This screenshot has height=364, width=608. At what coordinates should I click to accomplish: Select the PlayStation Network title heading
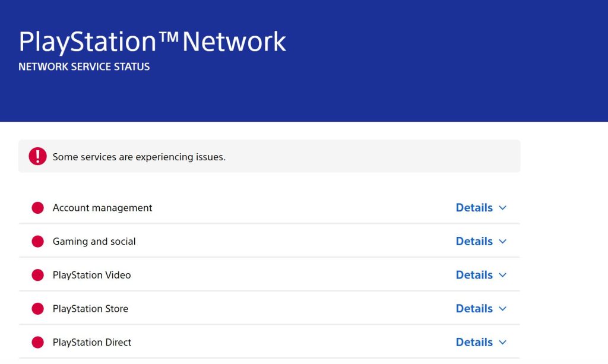(152, 40)
